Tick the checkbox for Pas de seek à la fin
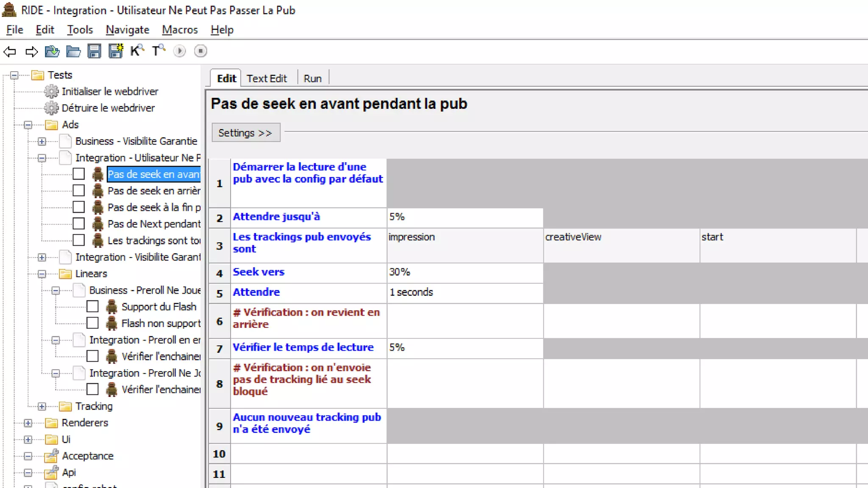This screenshot has width=868, height=488. (x=78, y=207)
